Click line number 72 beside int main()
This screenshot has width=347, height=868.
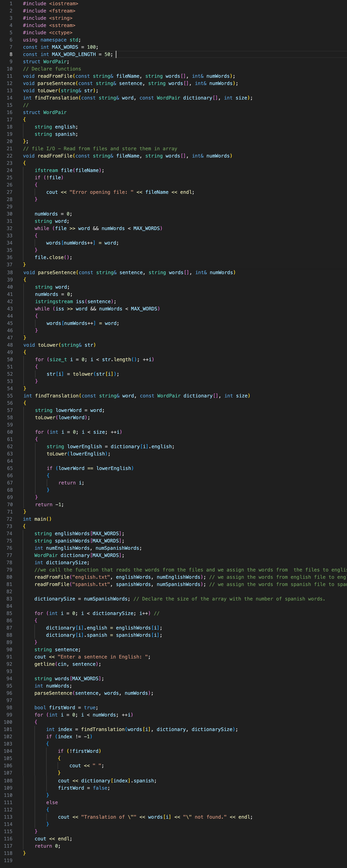[x=10, y=519]
